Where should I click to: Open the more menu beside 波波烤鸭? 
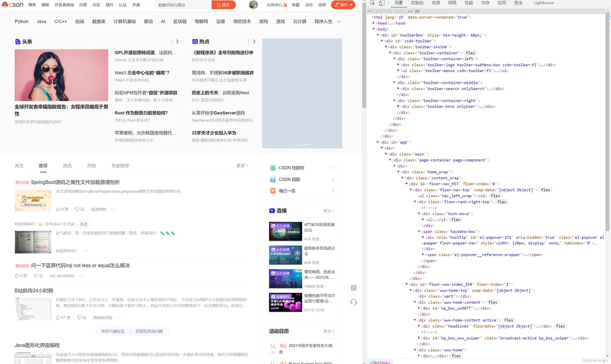pos(113,209)
